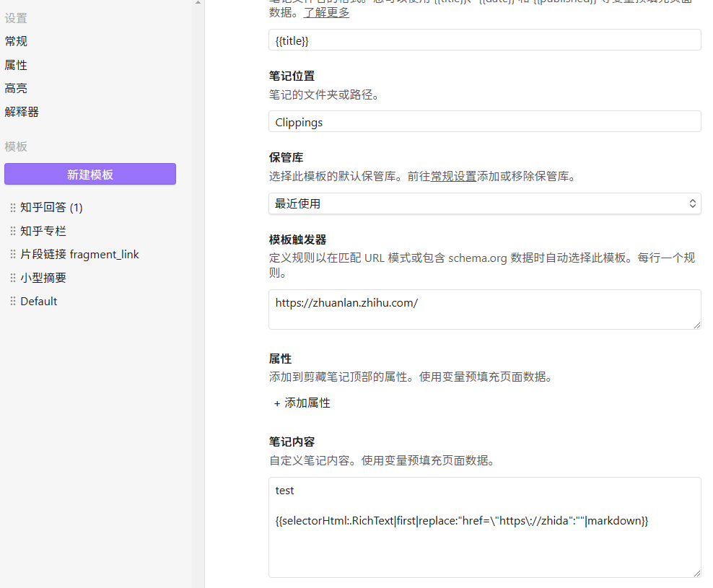Focus the 笔记内容 textarea
Image resolution: width=713 pixels, height=588 pixels.
[485, 527]
